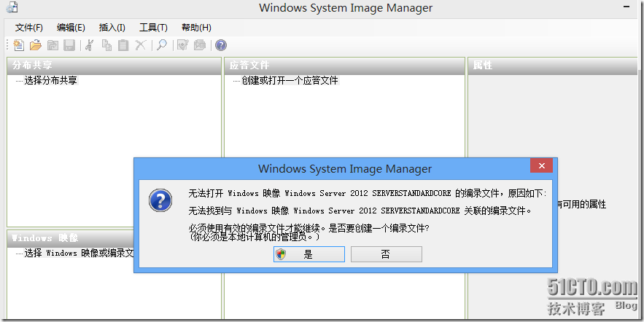The height and width of the screenshot is (322, 644).
Task: Click the 必须使用有效的编录文件才能继续 message line
Action: [309, 228]
